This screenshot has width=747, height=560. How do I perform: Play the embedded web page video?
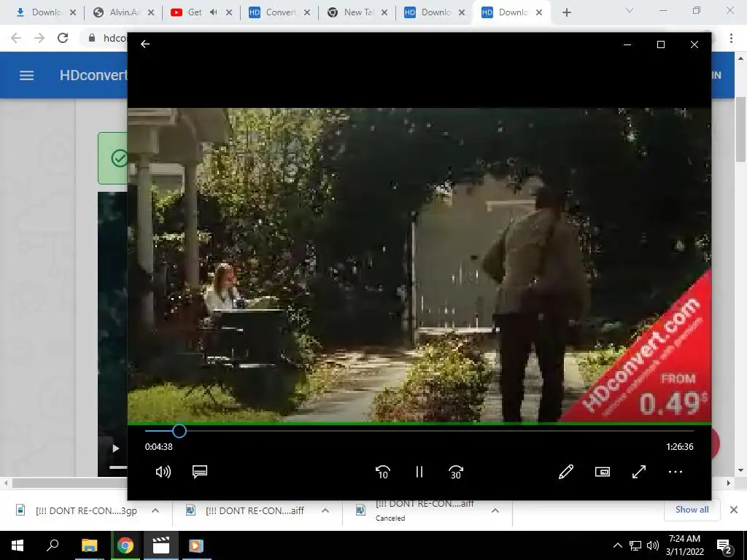pos(115,448)
